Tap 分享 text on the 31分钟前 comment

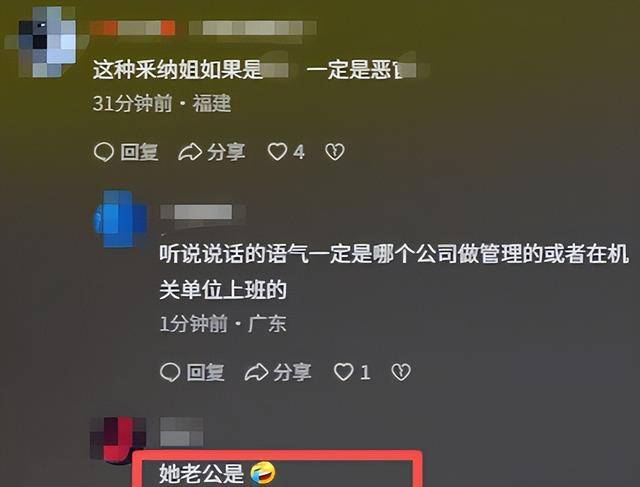(x=226, y=152)
